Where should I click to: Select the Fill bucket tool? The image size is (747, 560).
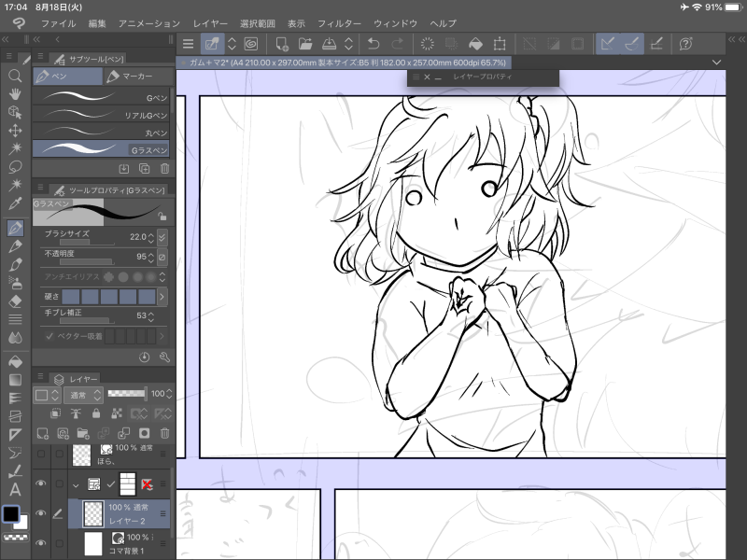tap(15, 361)
